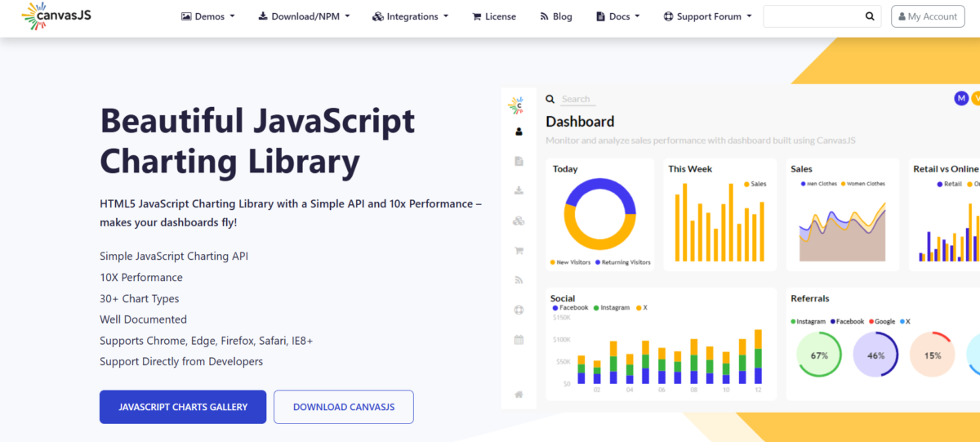Click the Today doughnut chart
980x442 pixels.
(600, 214)
